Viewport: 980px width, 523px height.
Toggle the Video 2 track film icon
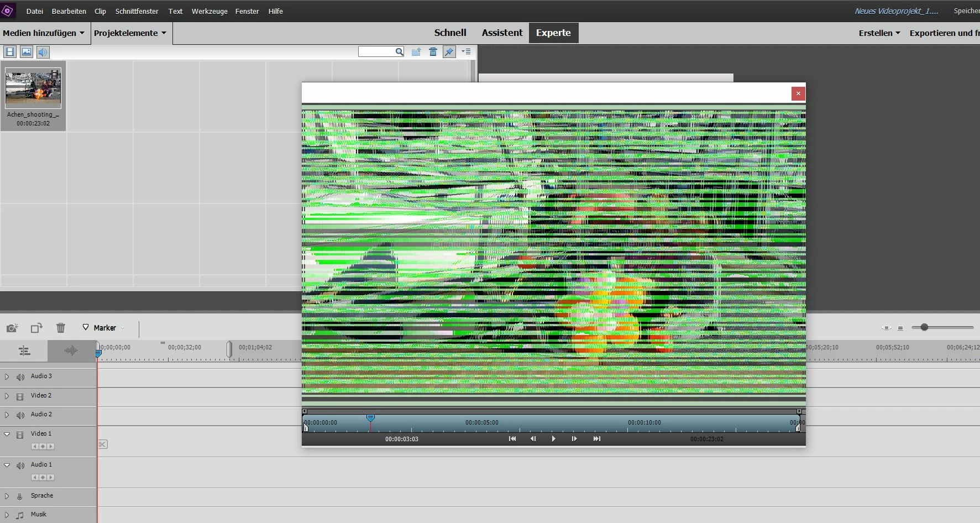click(x=20, y=396)
